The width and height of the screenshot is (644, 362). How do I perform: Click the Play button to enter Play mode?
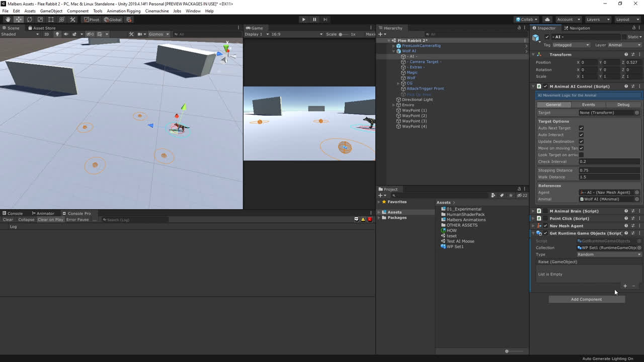[x=304, y=19]
